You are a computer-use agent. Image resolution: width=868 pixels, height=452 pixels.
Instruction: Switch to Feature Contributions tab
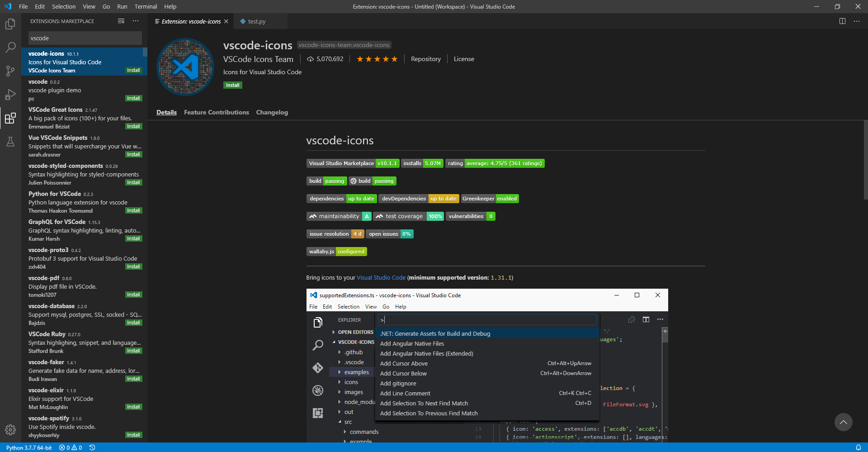[217, 112]
